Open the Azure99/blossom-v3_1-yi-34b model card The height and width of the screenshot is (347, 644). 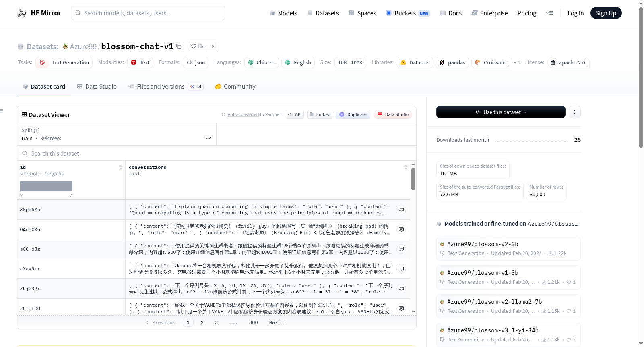coord(508,335)
